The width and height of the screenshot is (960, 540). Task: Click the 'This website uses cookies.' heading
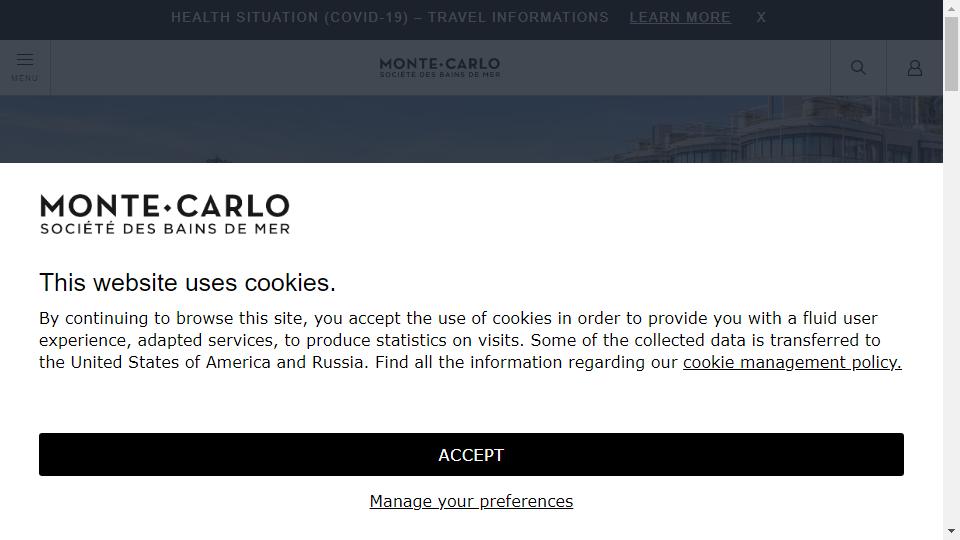point(187,283)
